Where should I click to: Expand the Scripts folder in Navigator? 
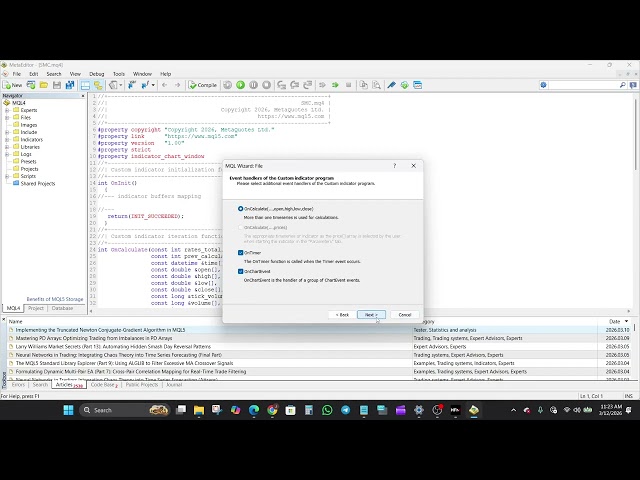7,176
